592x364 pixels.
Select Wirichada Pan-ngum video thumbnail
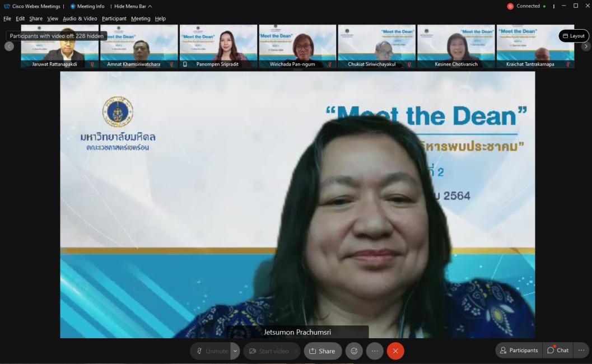(297, 46)
